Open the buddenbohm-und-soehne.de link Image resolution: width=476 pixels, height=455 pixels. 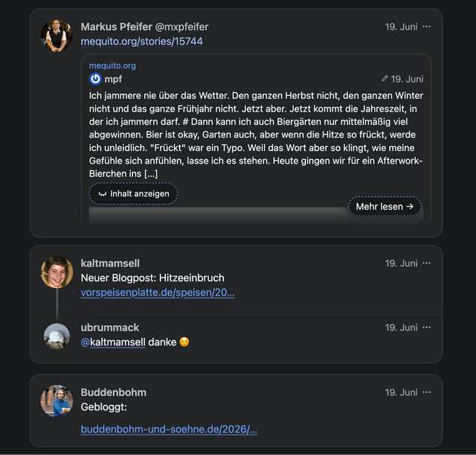point(169,429)
